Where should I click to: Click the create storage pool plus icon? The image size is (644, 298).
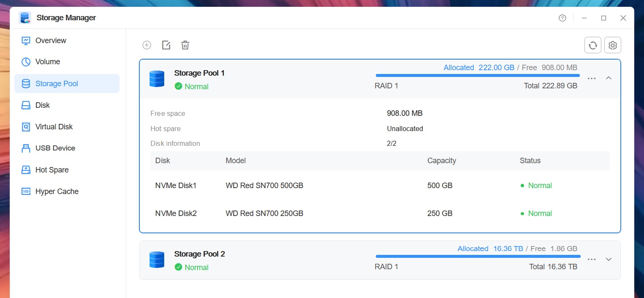click(x=147, y=45)
